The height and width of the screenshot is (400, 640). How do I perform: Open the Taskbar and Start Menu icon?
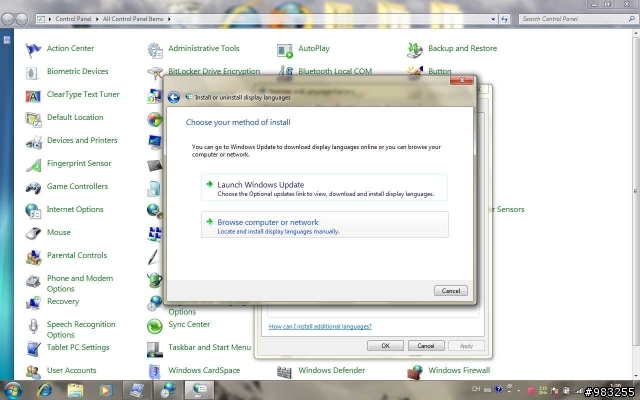(x=155, y=349)
